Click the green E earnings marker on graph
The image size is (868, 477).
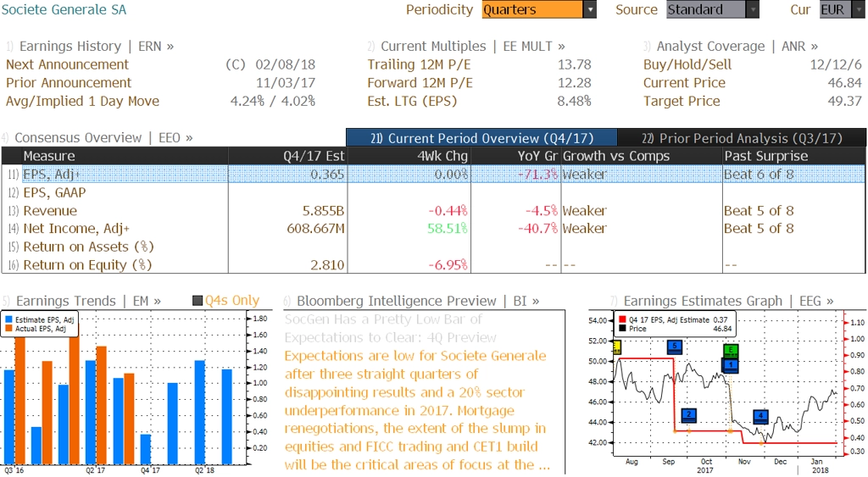tap(731, 350)
